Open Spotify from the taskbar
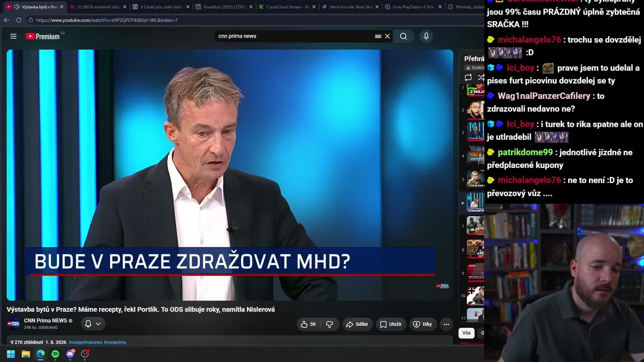Screen dimensions: 644x362 (55, 354)
